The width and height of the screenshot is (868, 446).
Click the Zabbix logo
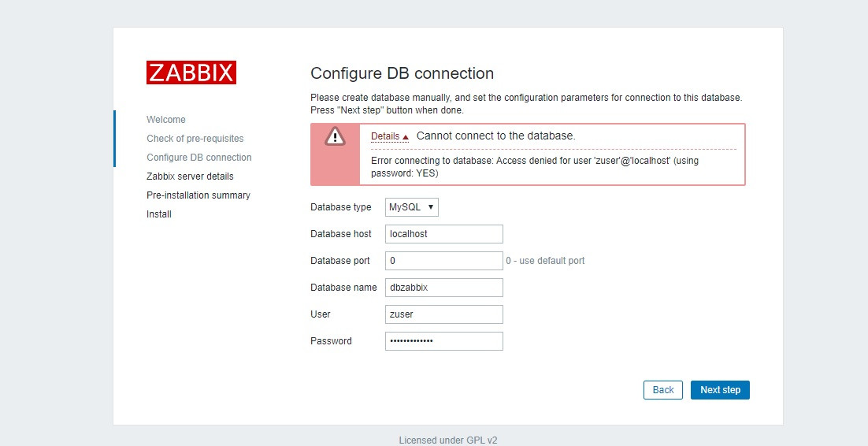coord(191,72)
